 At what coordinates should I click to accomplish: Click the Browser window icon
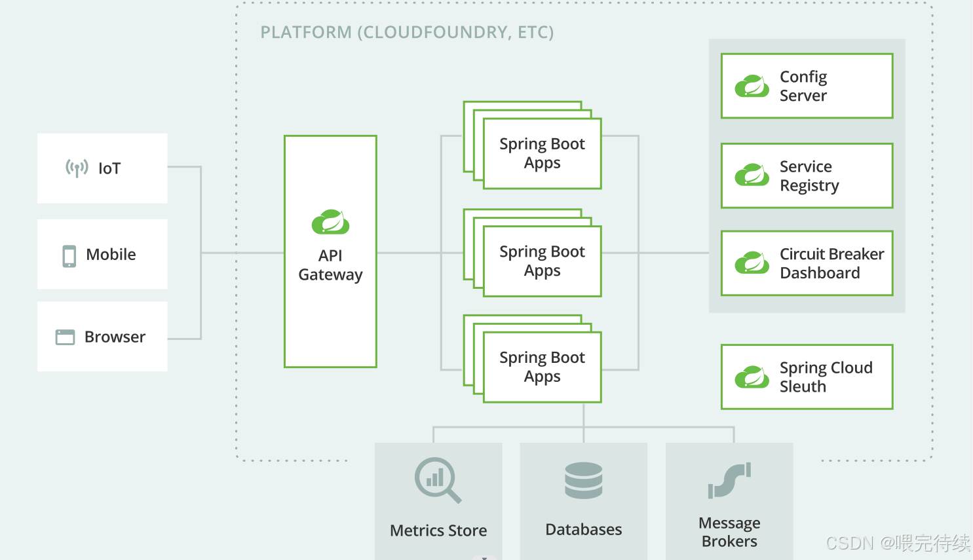(65, 337)
